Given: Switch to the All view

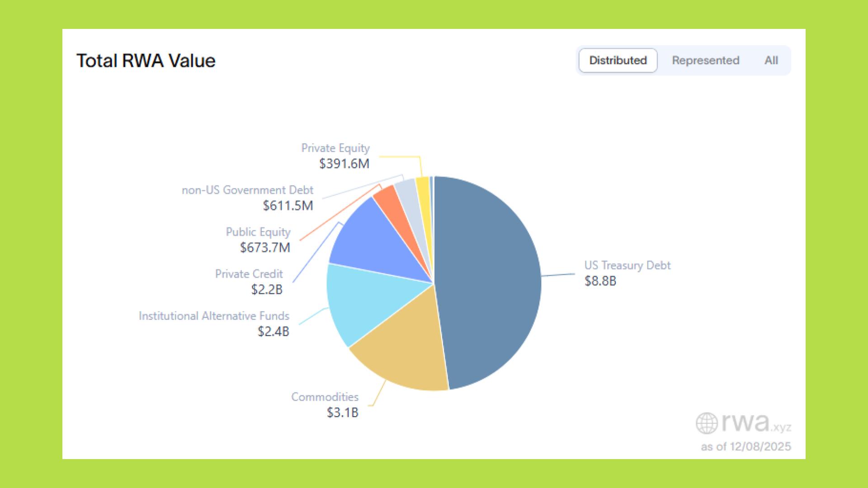Looking at the screenshot, I should [771, 61].
